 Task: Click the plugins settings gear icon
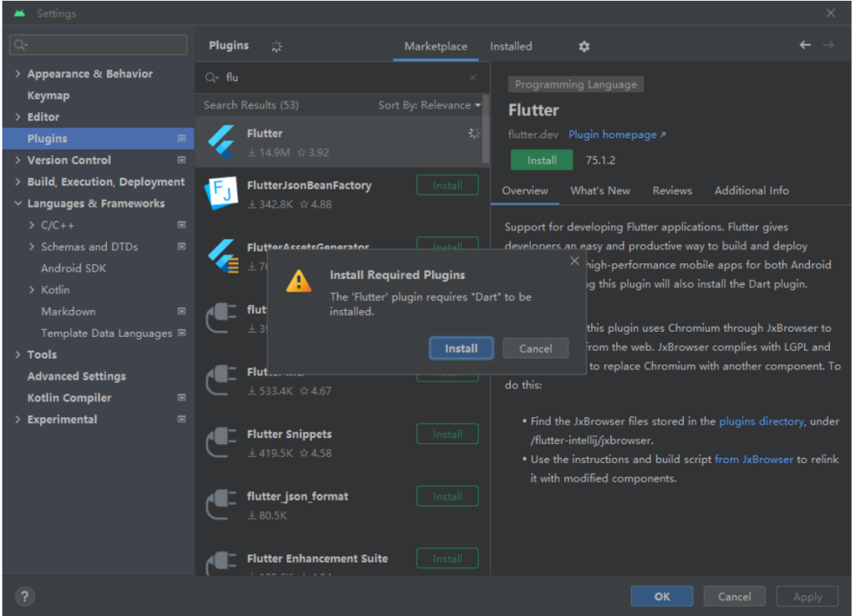[583, 46]
